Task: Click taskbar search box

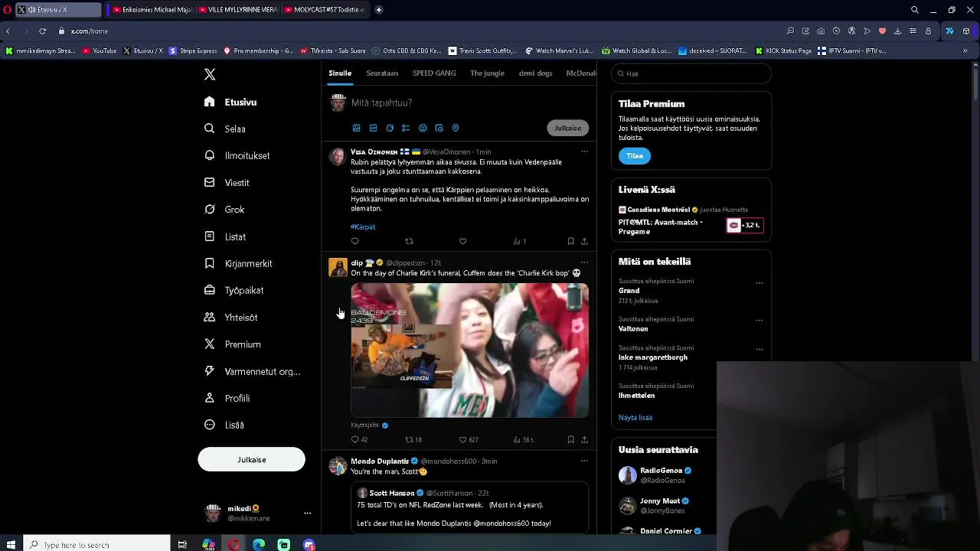Action: click(x=96, y=544)
